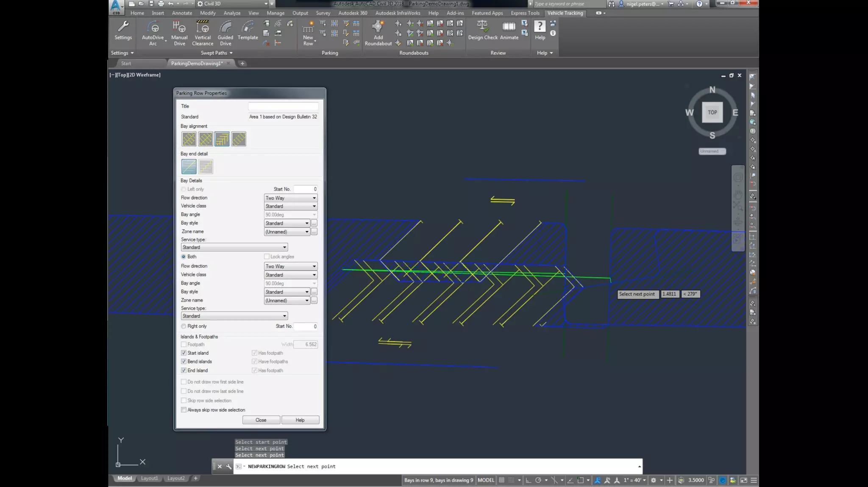Switch to the Start drawing tab

(126, 64)
